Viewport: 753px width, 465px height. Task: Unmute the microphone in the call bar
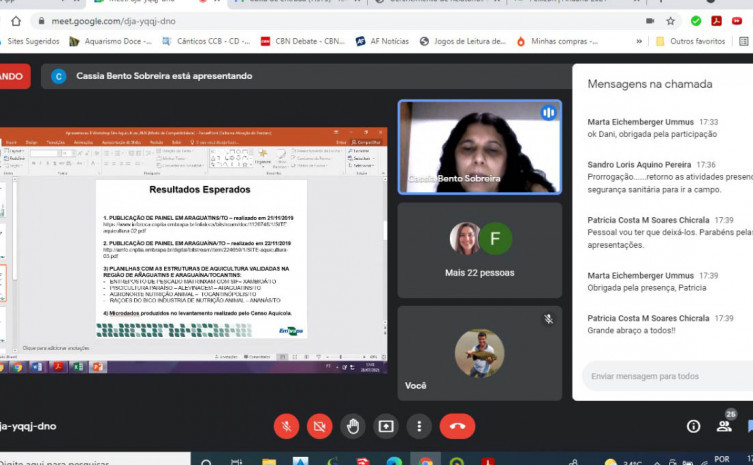286,426
